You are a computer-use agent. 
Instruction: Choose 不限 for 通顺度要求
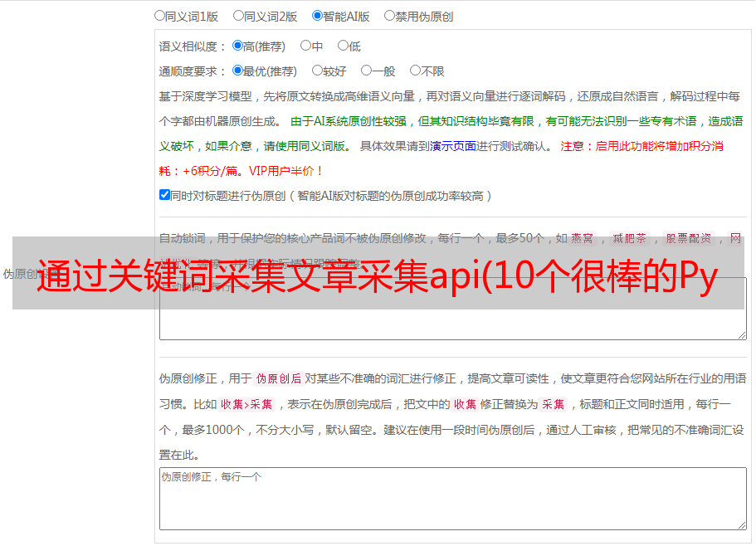click(415, 71)
